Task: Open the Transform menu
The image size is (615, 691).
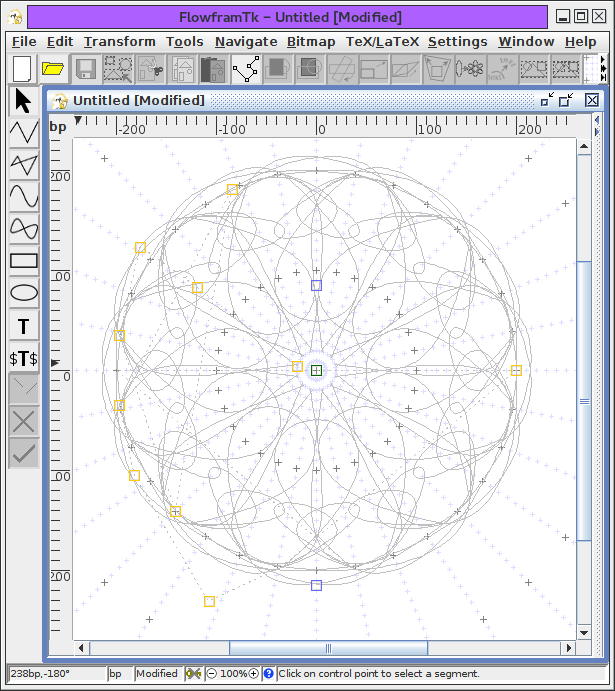Action: (x=120, y=41)
